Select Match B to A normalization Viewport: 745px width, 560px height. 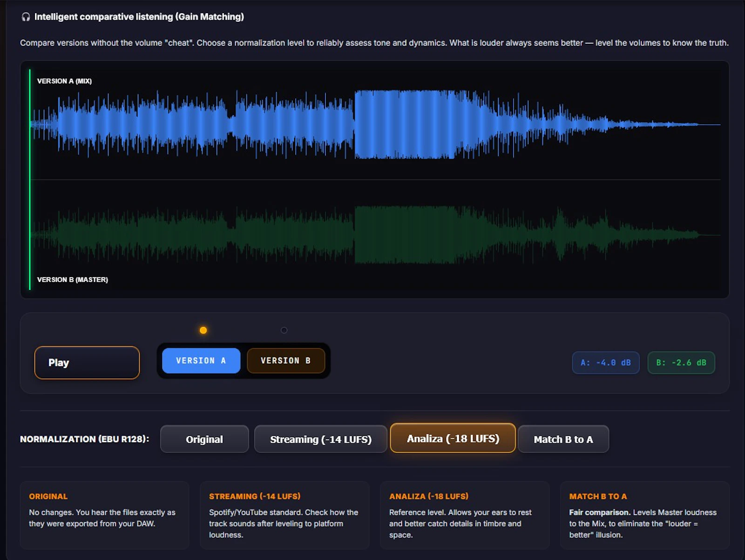point(563,439)
